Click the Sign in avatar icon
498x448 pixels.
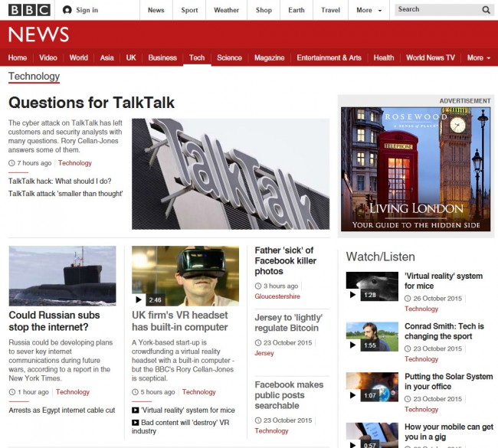(67, 10)
